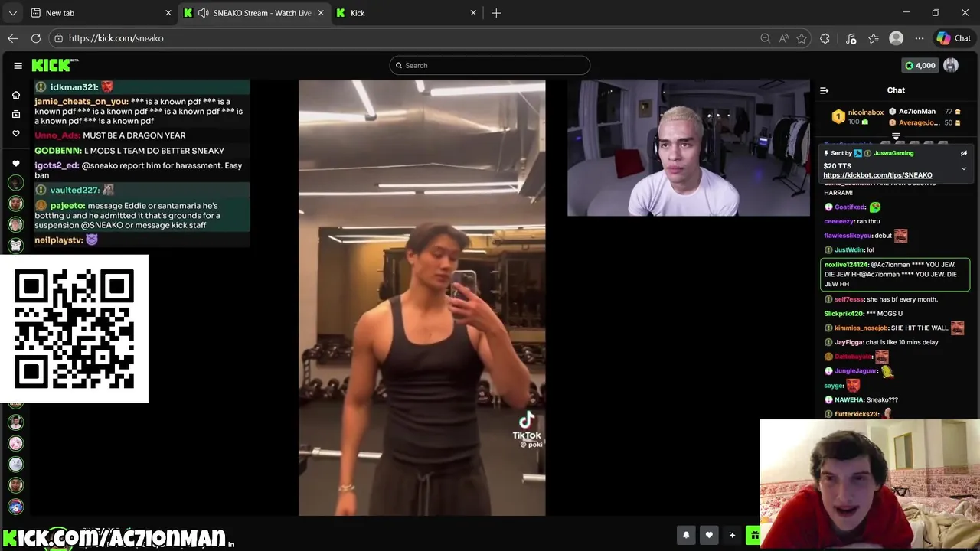Screen dimensions: 980x551
Task: Open the Favorites list icon
Action: click(874, 38)
